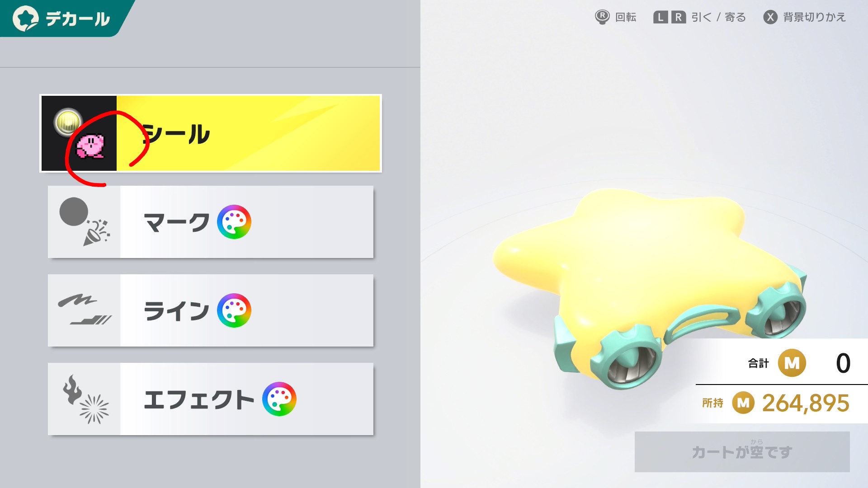The image size is (868, 488).
Task: Click the L button zoom-out icon
Action: 660,17
